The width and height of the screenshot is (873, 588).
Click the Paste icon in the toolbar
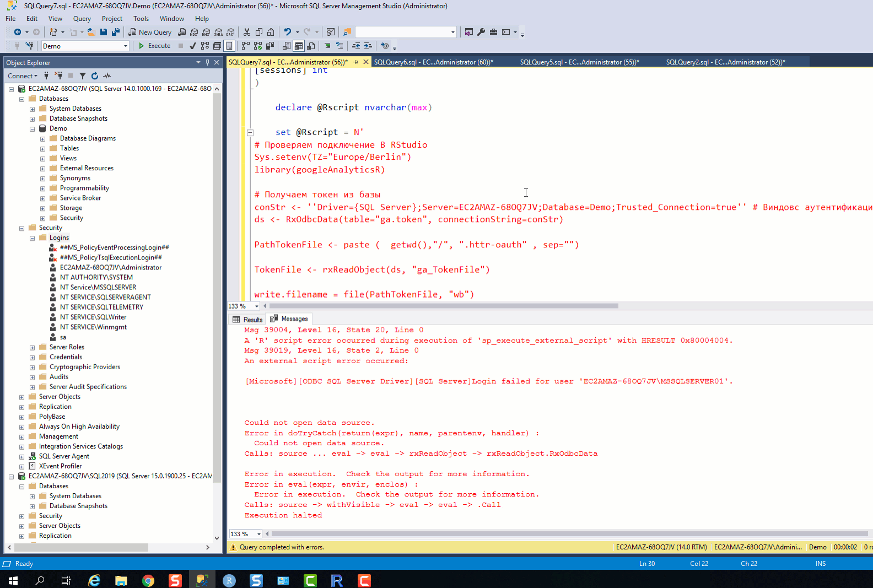point(271,32)
